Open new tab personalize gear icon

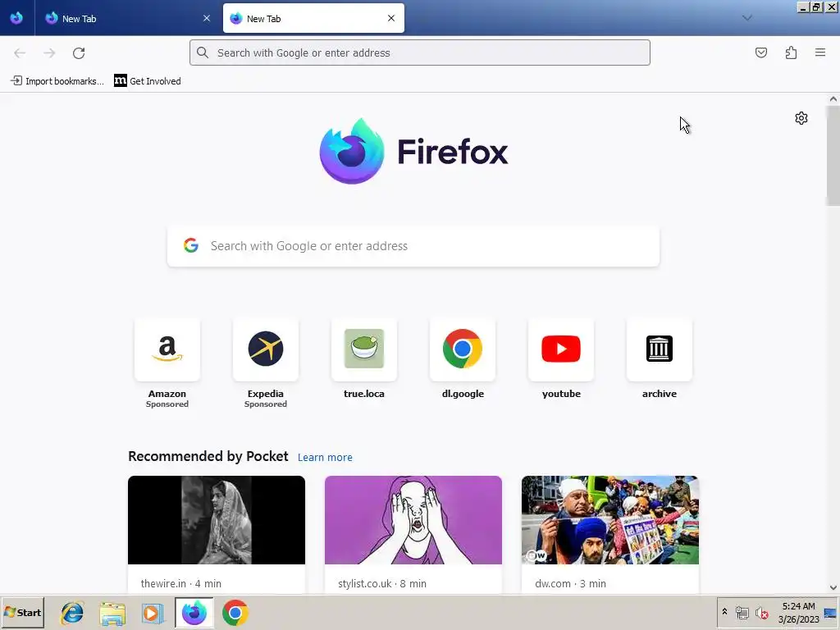[801, 118]
